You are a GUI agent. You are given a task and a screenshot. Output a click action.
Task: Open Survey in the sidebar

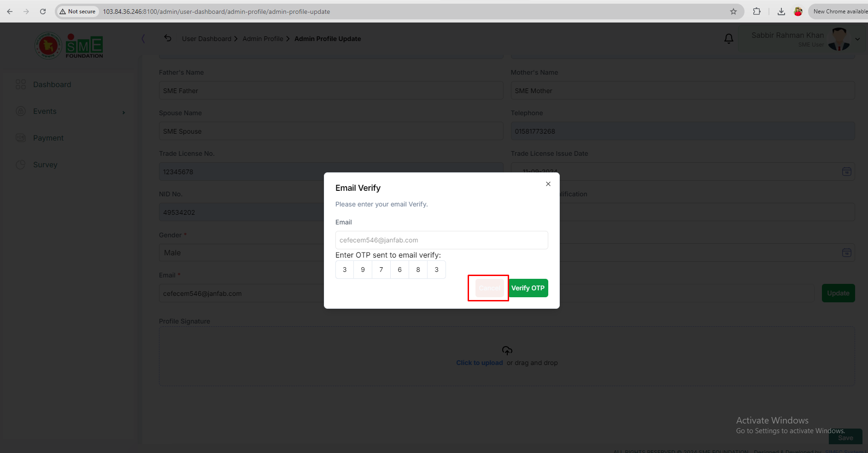pyautogui.click(x=45, y=165)
